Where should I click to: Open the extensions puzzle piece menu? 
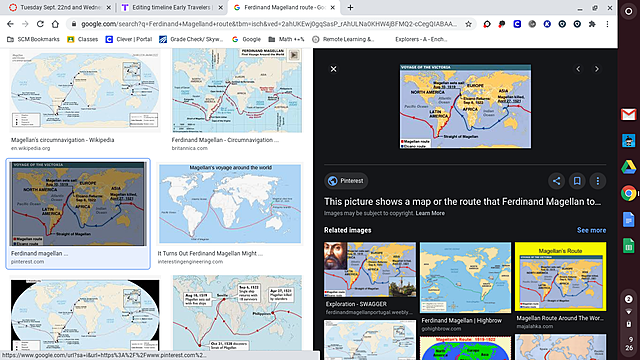tap(592, 24)
